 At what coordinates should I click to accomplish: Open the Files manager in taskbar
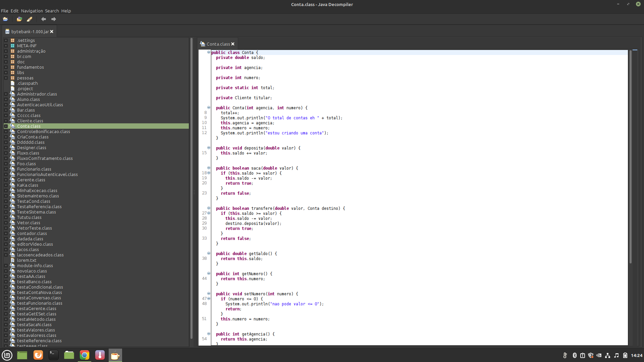tap(69, 355)
